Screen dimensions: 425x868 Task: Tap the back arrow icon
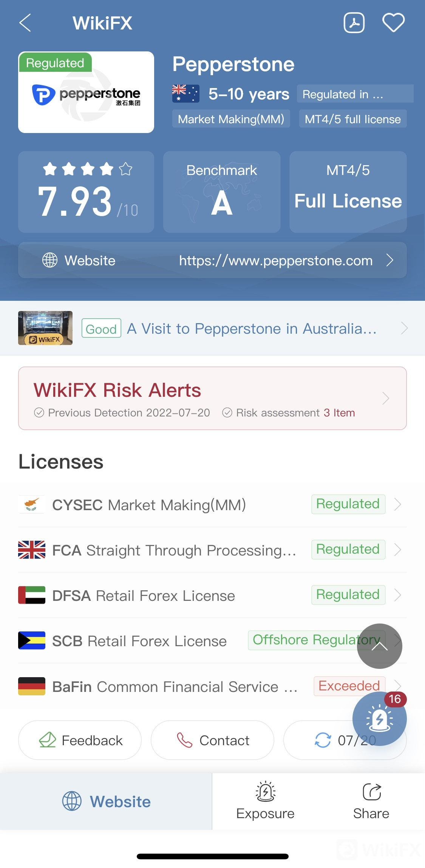pyautogui.click(x=25, y=23)
